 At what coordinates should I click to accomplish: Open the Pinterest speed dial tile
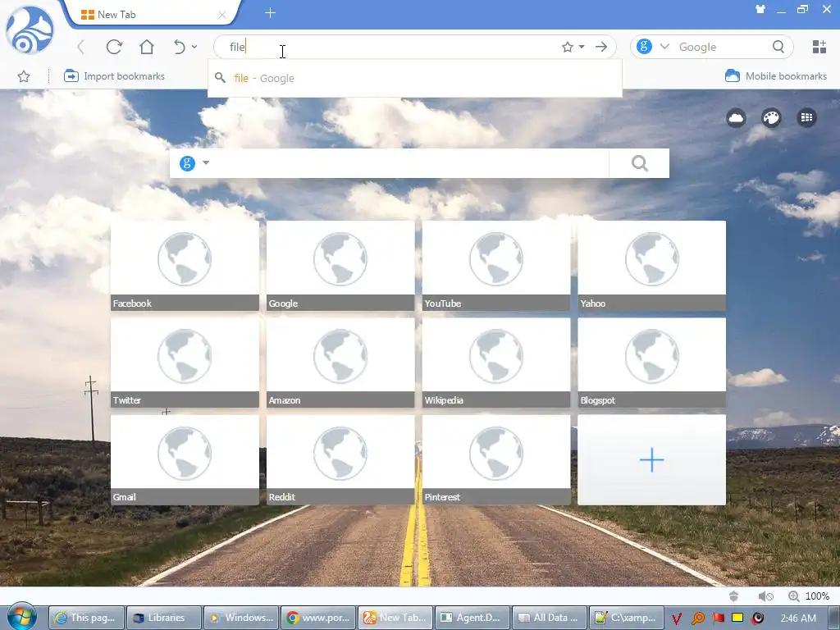pyautogui.click(x=496, y=459)
